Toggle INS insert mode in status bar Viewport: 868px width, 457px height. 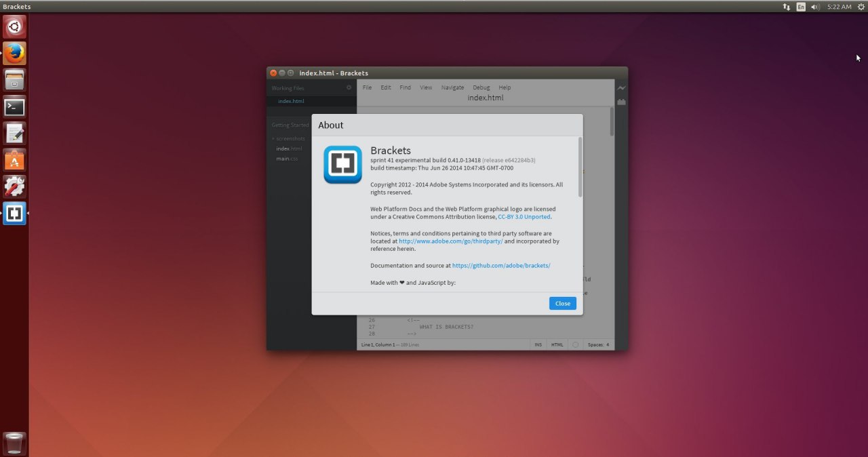(x=538, y=344)
